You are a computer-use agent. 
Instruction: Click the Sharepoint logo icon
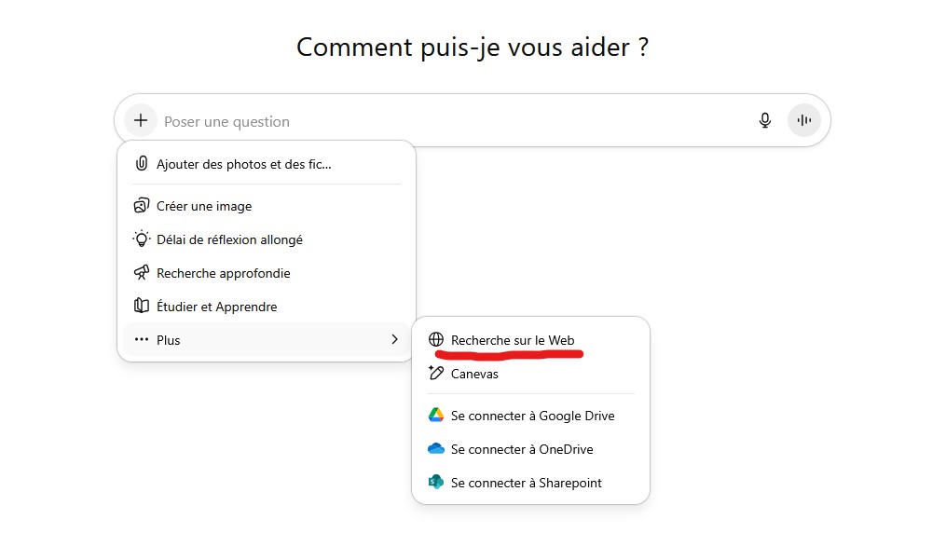[435, 482]
